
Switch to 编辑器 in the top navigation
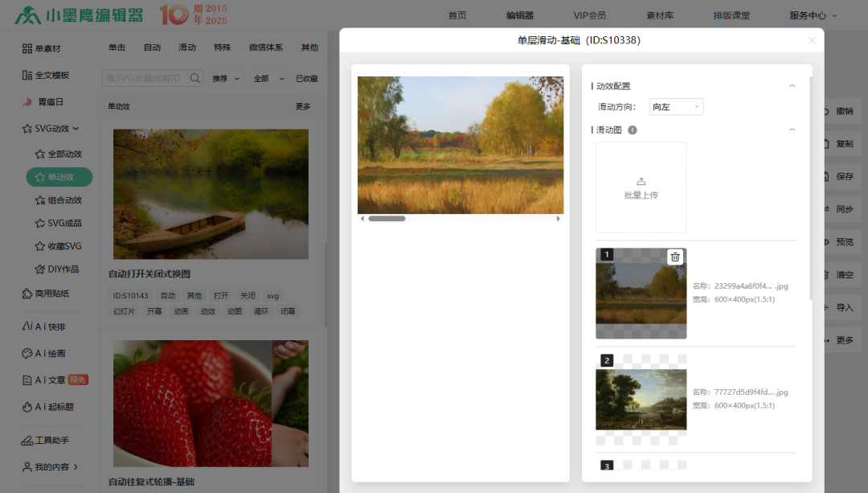coord(520,15)
